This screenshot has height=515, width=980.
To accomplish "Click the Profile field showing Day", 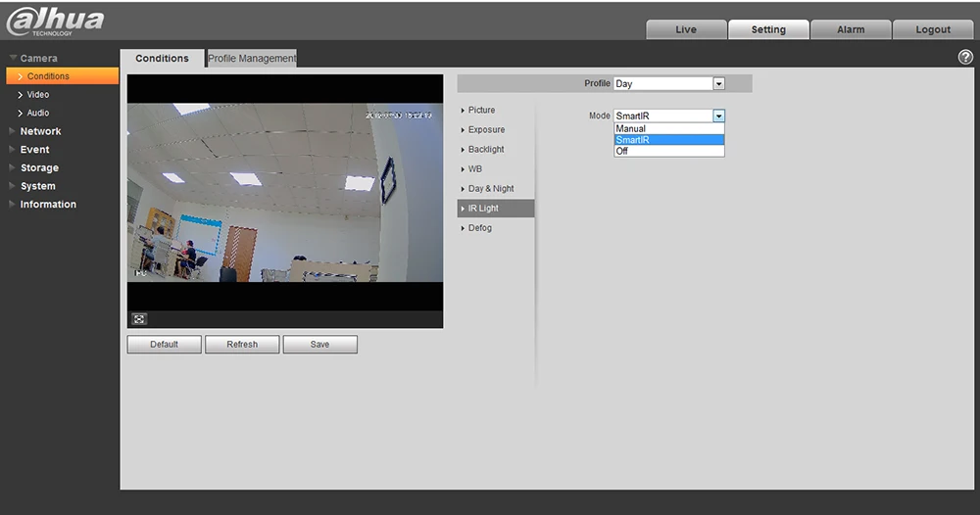I will (668, 83).
